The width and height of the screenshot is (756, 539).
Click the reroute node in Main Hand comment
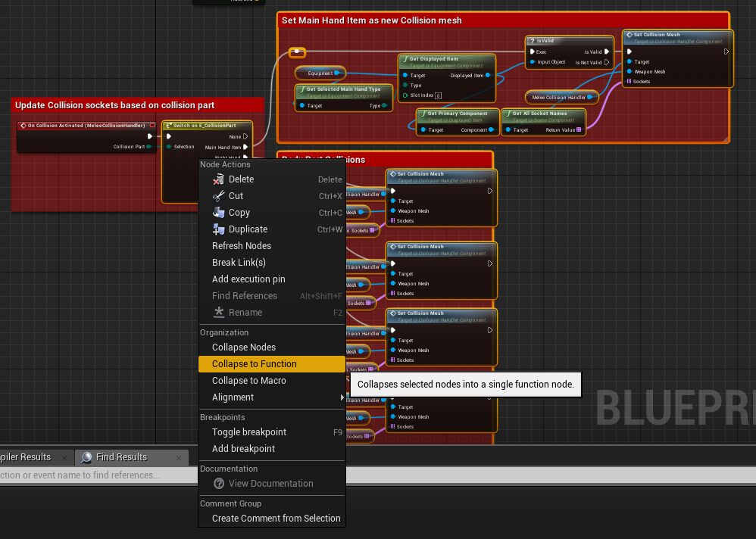[298, 52]
